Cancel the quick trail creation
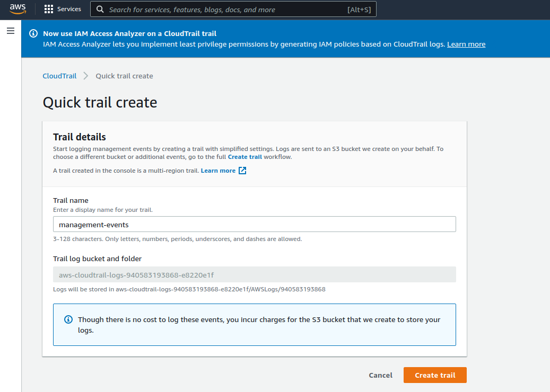The height and width of the screenshot is (392, 550). 381,375
